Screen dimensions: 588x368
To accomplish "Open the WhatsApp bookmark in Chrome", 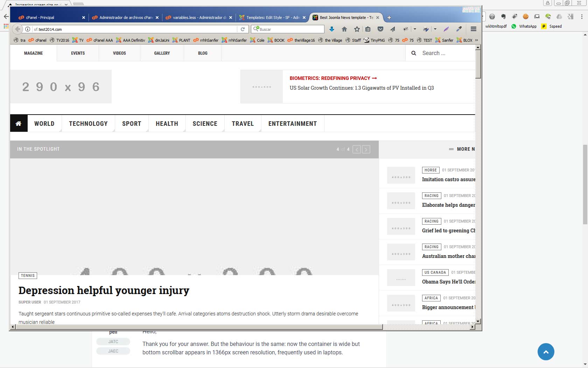I will click(524, 26).
